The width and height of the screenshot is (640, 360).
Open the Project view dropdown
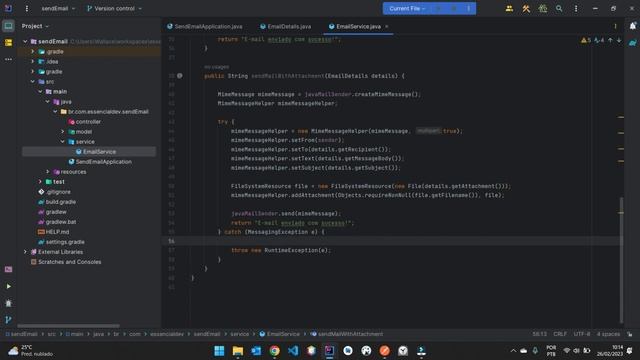[x=35, y=26]
